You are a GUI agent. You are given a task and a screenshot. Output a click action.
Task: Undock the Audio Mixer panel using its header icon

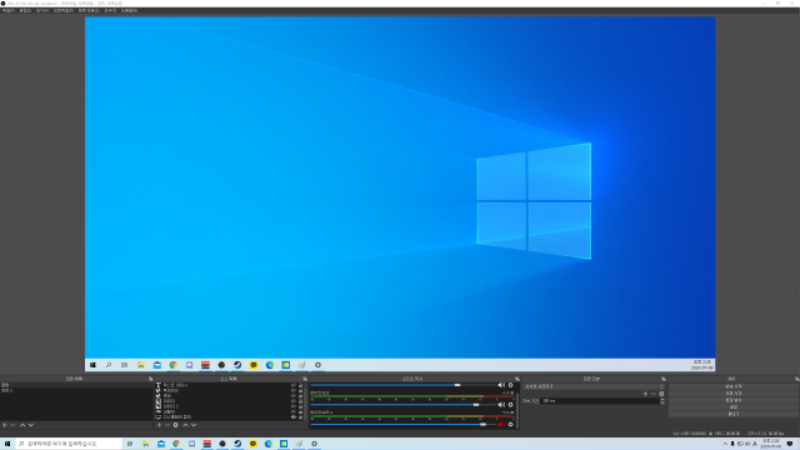[x=517, y=379]
